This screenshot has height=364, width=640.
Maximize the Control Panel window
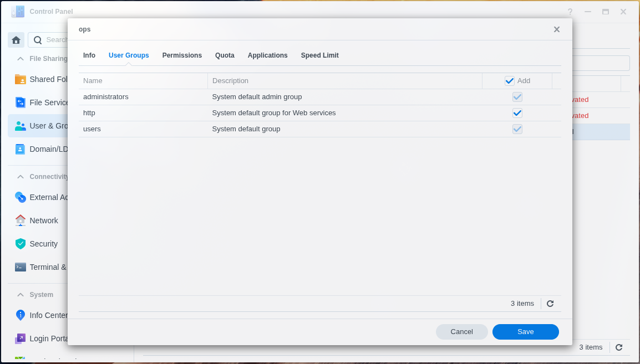(606, 12)
